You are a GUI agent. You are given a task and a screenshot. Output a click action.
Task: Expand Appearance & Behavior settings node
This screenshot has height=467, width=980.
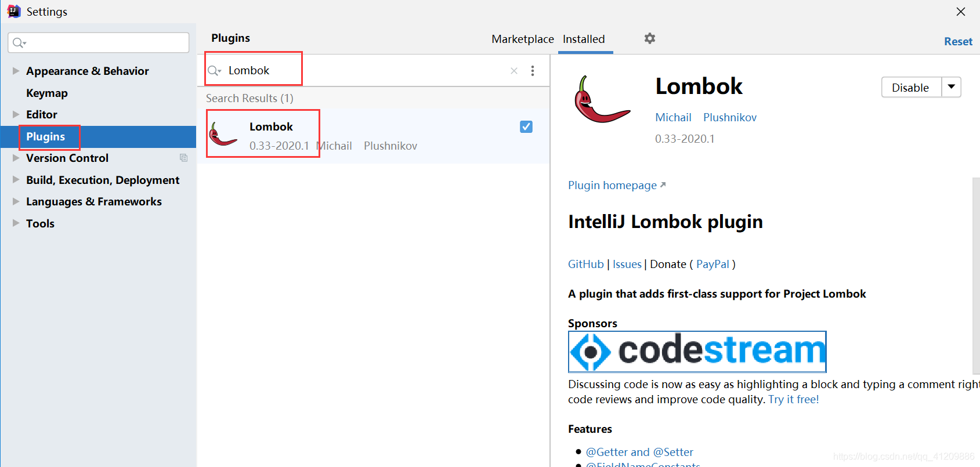pos(16,71)
